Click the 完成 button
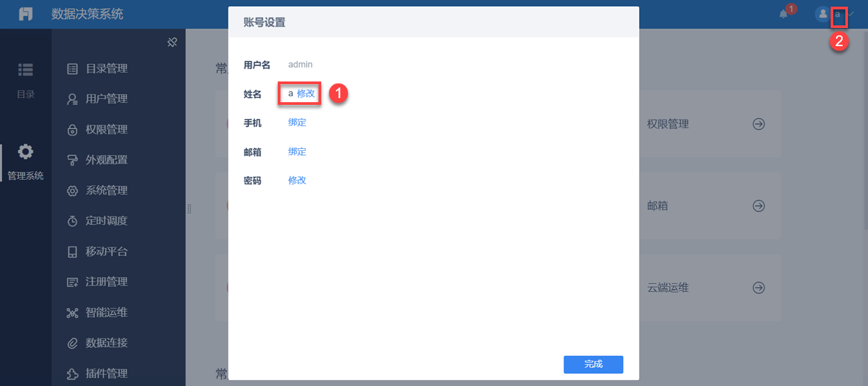 (594, 364)
